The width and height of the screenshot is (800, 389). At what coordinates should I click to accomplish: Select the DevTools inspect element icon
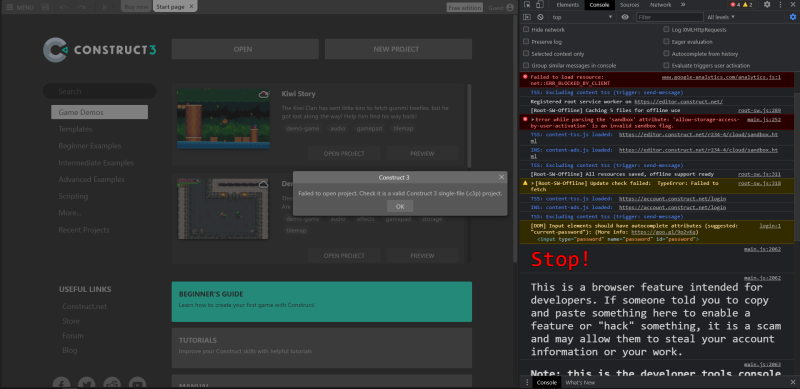click(527, 5)
